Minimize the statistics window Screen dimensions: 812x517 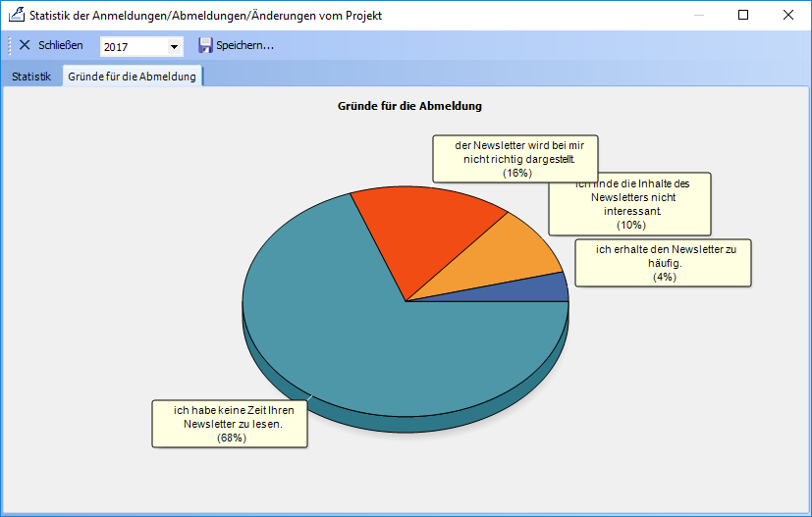coord(698,15)
